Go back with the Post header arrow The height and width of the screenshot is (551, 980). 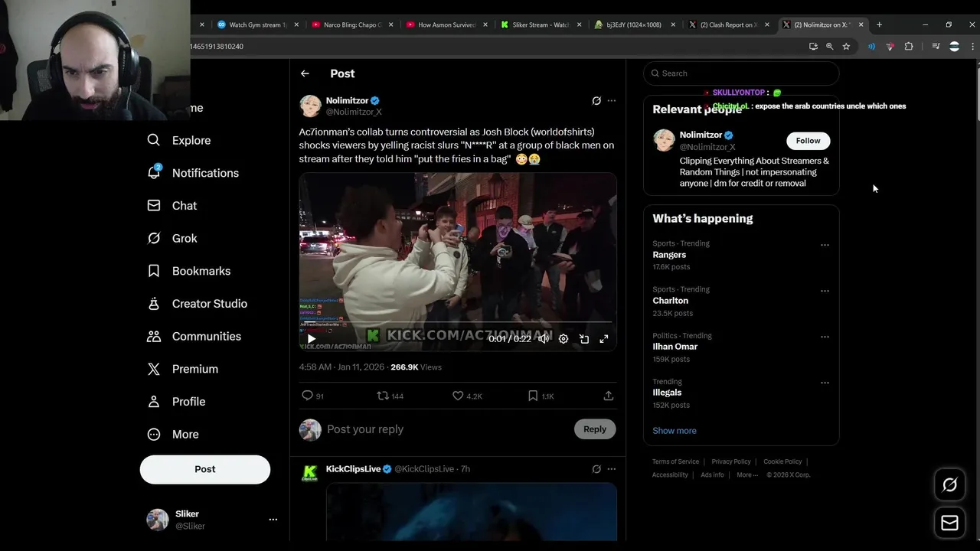pyautogui.click(x=305, y=73)
